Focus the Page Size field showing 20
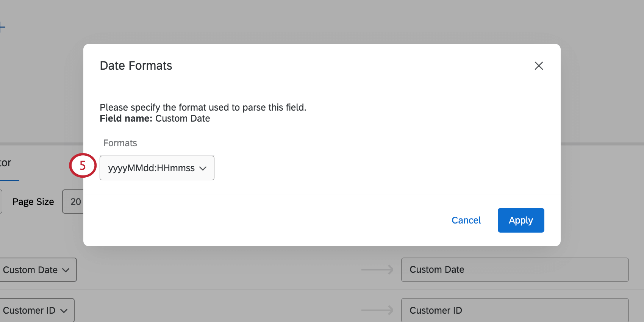644x322 pixels. coord(74,202)
